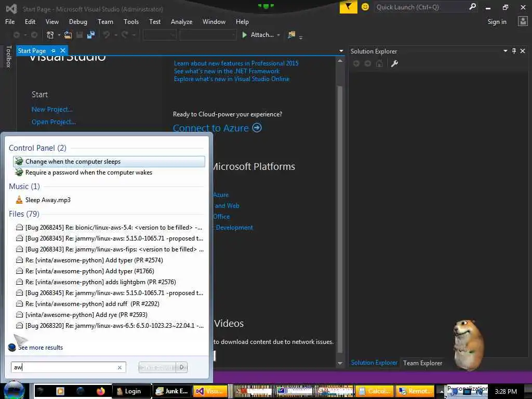
Task: Open the Debug menu
Action: pos(78,22)
